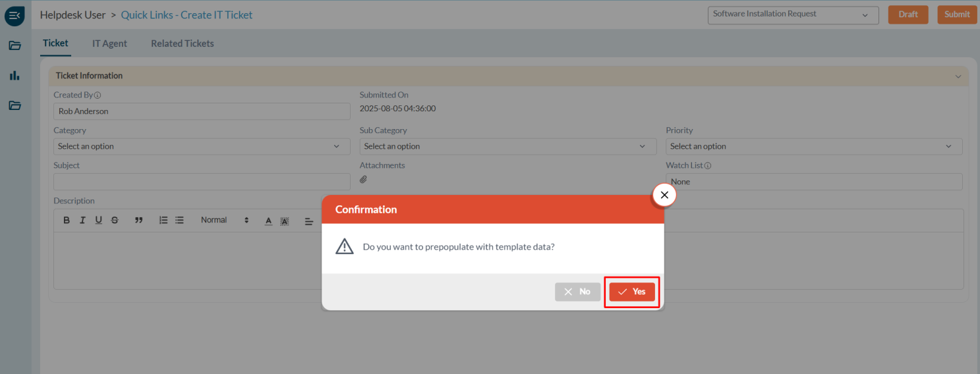Open the text color picker
This screenshot has height=374, width=980.
click(x=269, y=221)
